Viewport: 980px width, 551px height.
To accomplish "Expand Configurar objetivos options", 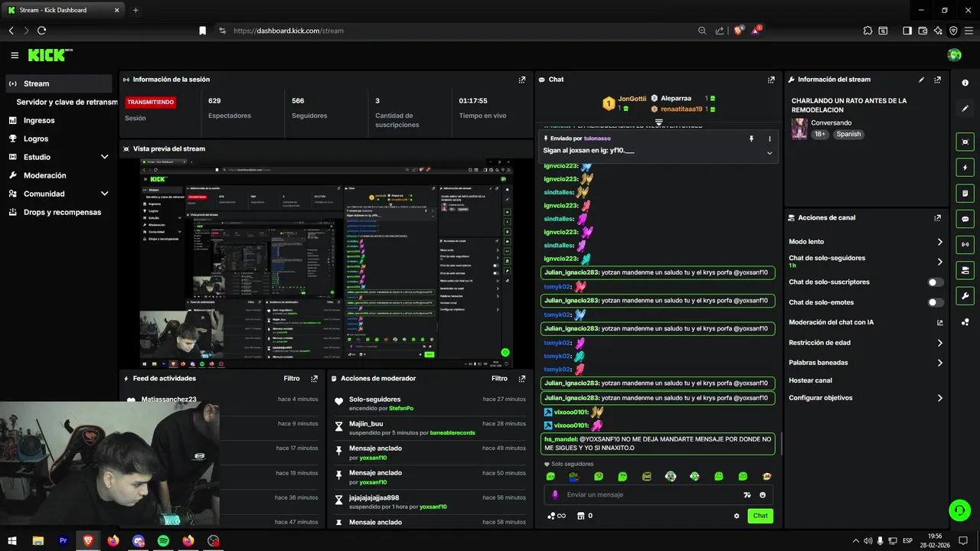I will click(x=940, y=398).
